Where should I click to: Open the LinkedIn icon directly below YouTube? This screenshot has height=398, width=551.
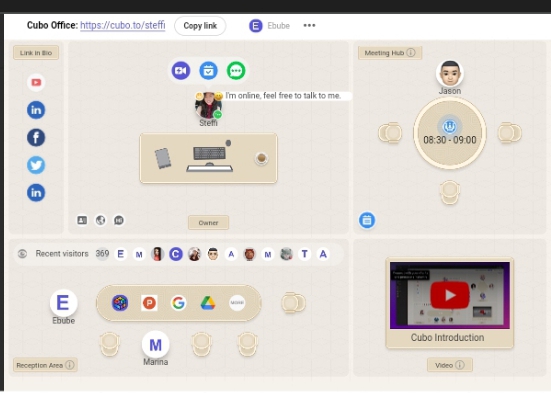[x=36, y=110]
